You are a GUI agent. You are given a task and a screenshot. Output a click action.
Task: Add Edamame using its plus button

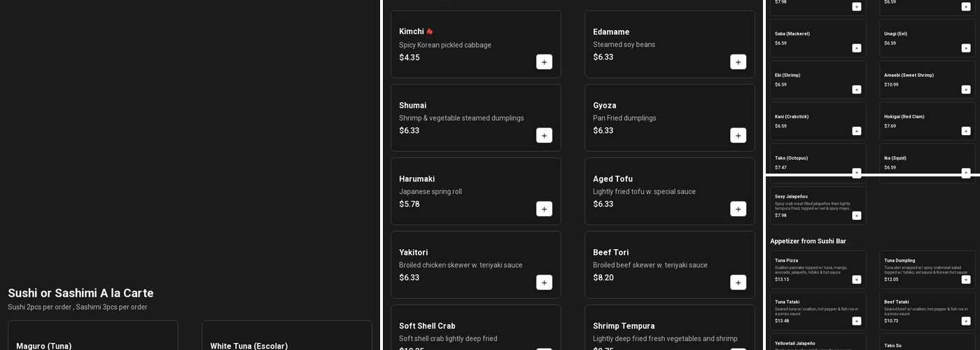738,62
